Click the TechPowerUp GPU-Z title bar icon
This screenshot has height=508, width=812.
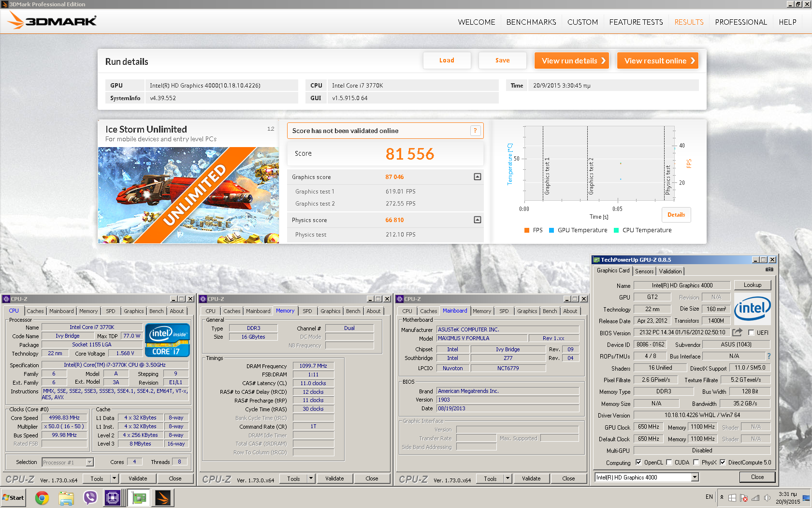pyautogui.click(x=596, y=260)
